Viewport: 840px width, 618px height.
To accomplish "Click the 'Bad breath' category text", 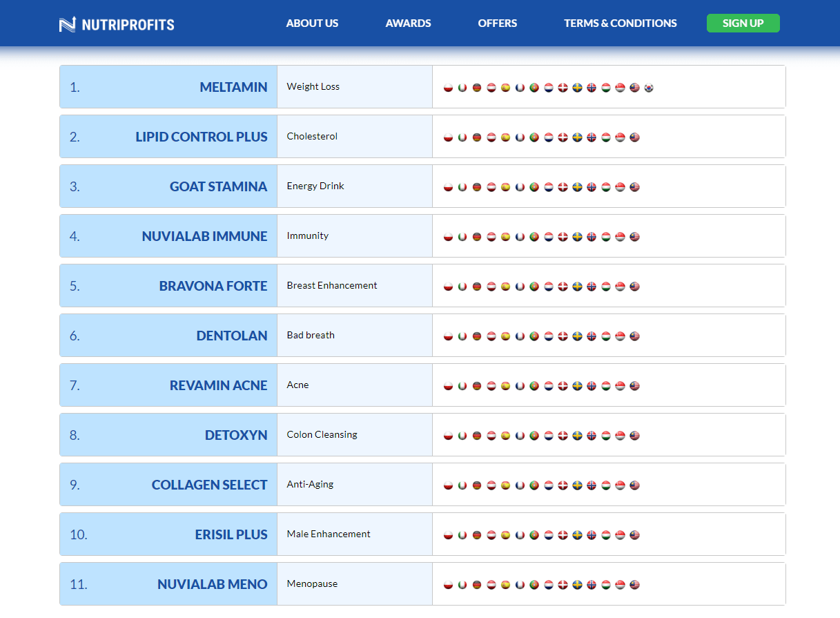I will tap(311, 336).
